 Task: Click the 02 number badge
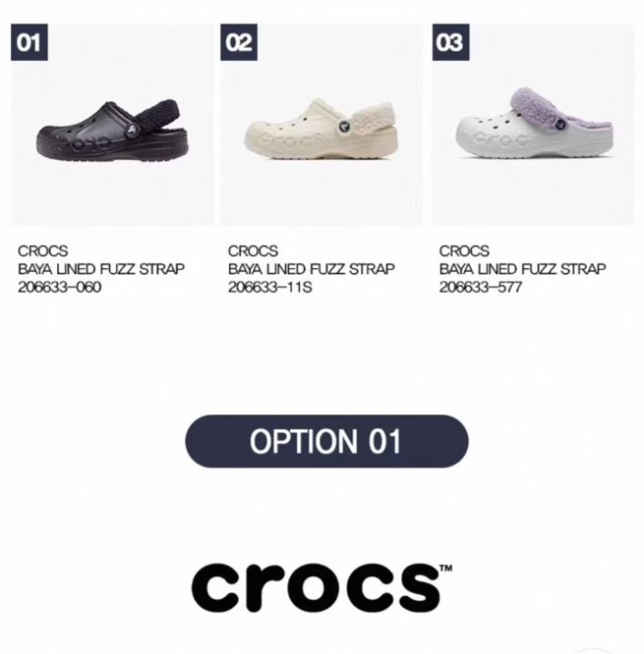pos(239,42)
